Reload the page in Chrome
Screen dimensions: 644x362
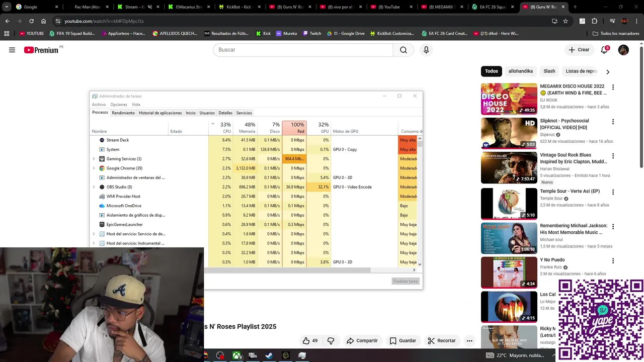tap(31, 21)
